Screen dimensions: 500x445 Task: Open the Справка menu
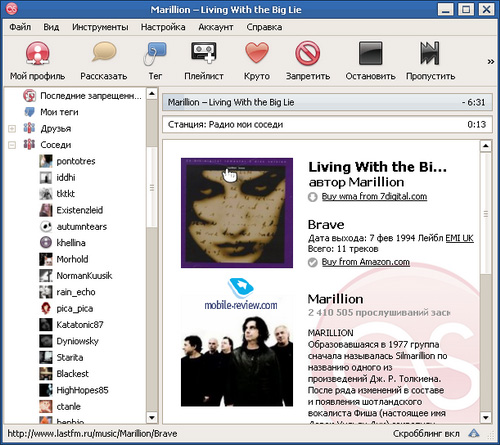point(264,27)
